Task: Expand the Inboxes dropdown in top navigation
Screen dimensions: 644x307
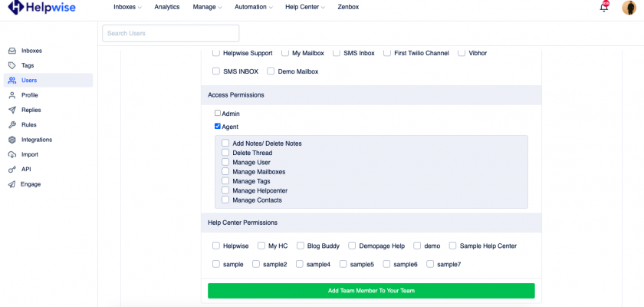Action: pyautogui.click(x=129, y=7)
